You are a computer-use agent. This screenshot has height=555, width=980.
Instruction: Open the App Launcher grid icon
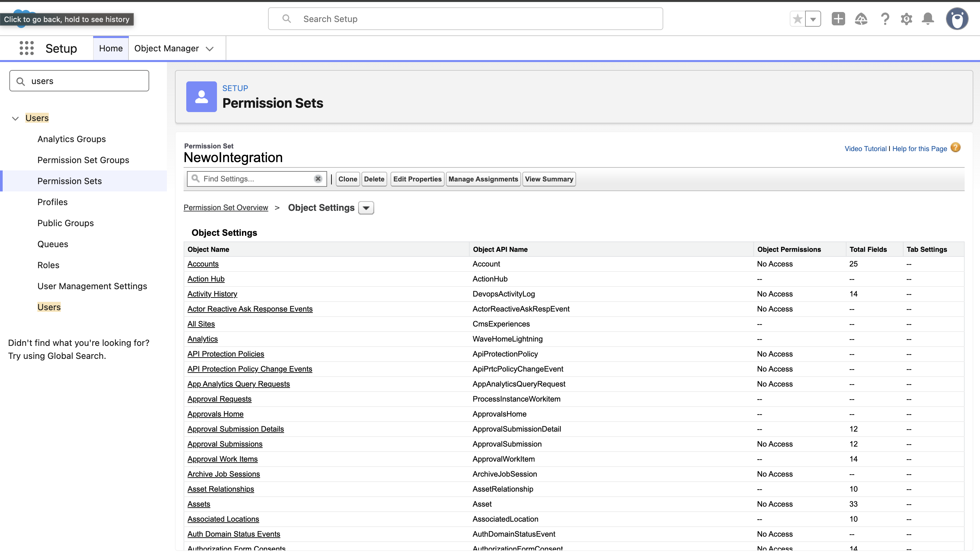coord(27,48)
